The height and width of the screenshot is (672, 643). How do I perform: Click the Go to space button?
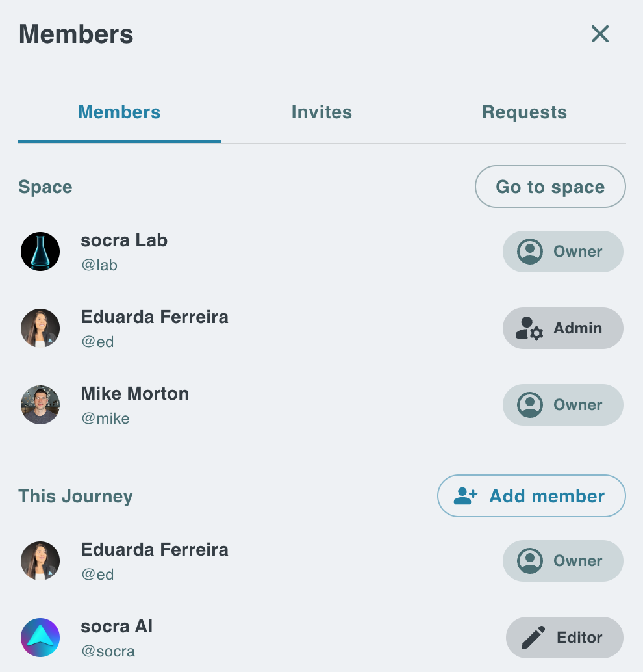click(x=550, y=187)
